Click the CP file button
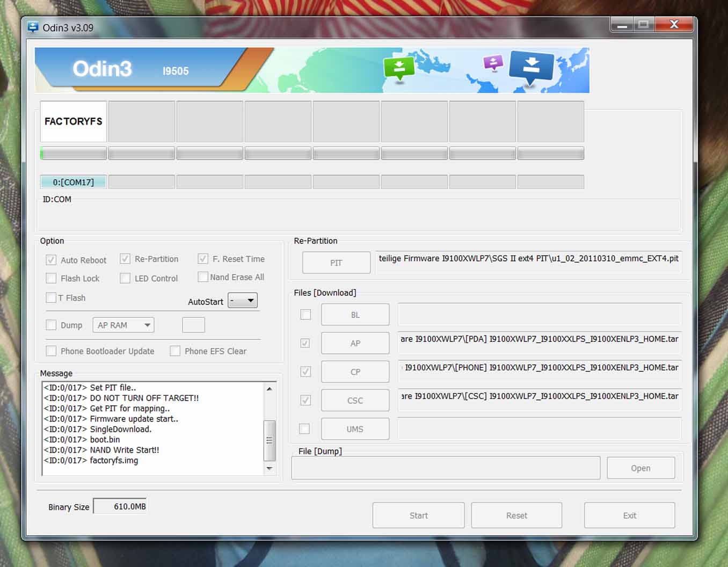728x567 pixels. click(x=355, y=372)
